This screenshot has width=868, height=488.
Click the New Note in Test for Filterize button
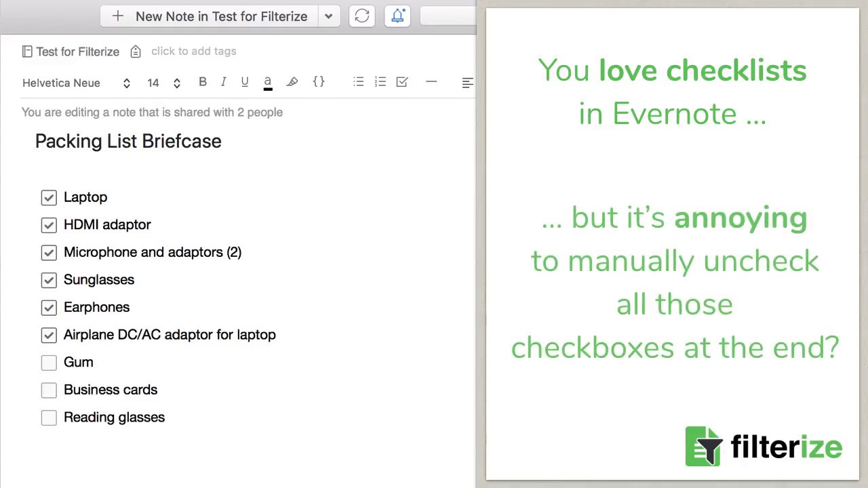point(210,16)
